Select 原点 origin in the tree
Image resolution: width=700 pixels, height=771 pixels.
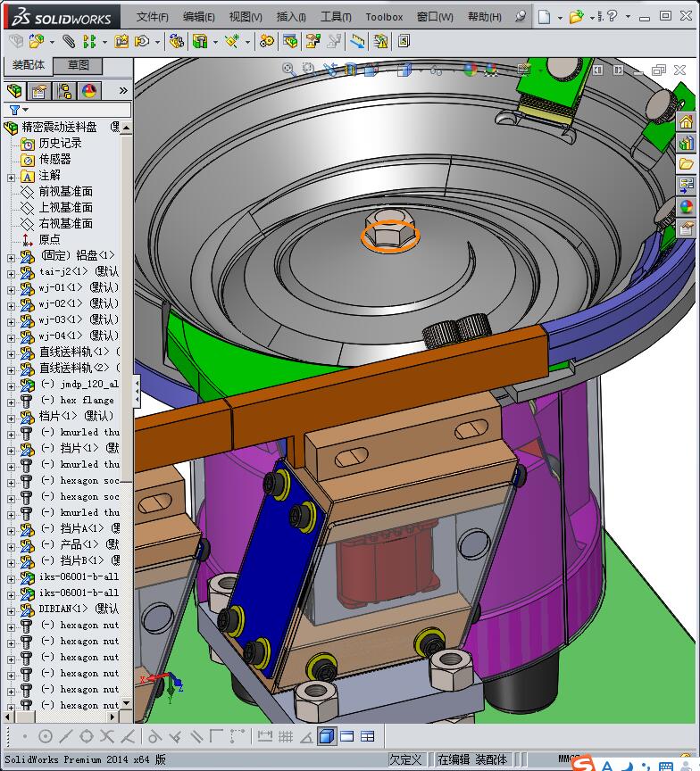pyautogui.click(x=49, y=239)
